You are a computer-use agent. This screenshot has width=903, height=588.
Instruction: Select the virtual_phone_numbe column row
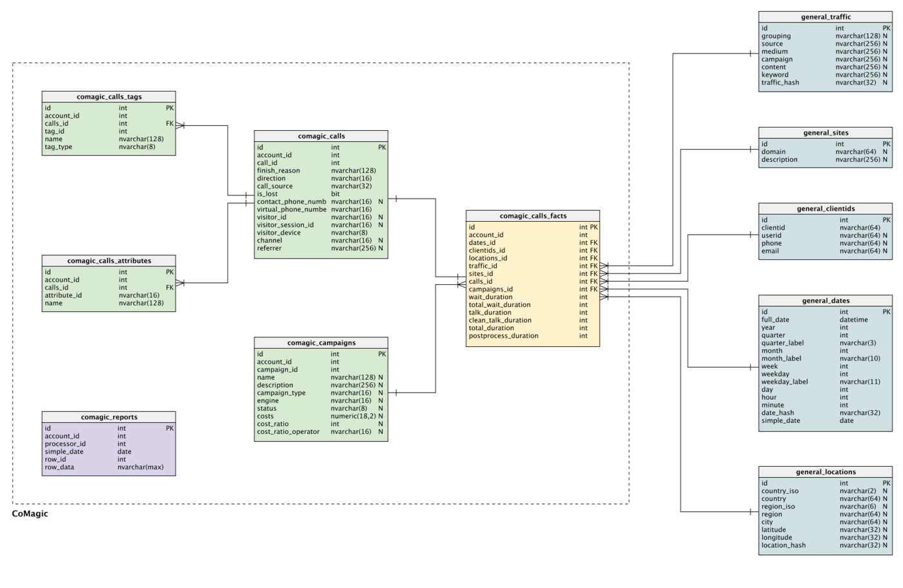(x=321, y=210)
